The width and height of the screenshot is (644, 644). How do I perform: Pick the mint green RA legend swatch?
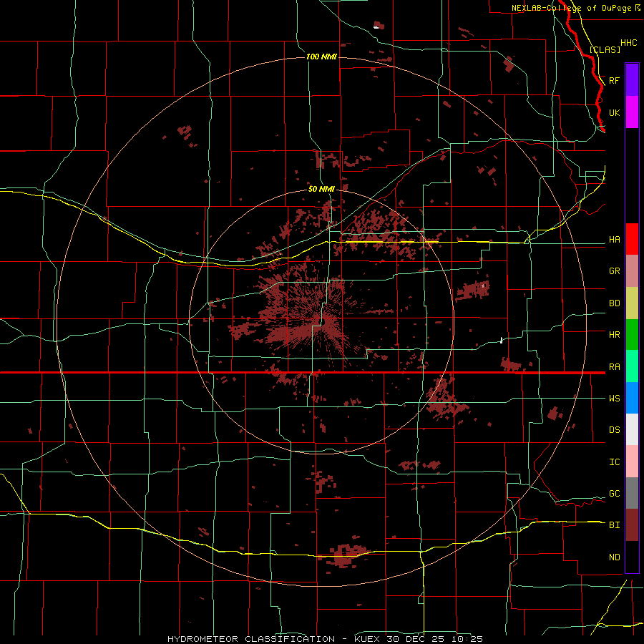point(632,366)
